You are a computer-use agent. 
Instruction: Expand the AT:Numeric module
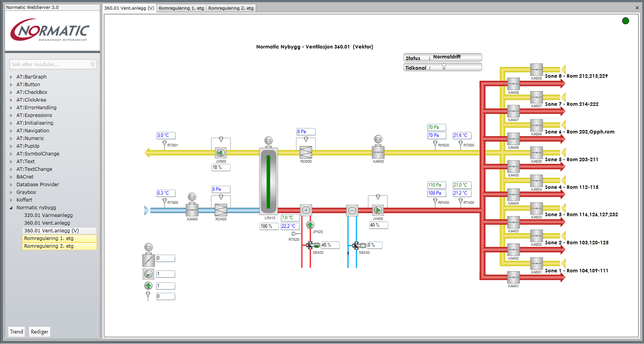pyautogui.click(x=11, y=139)
